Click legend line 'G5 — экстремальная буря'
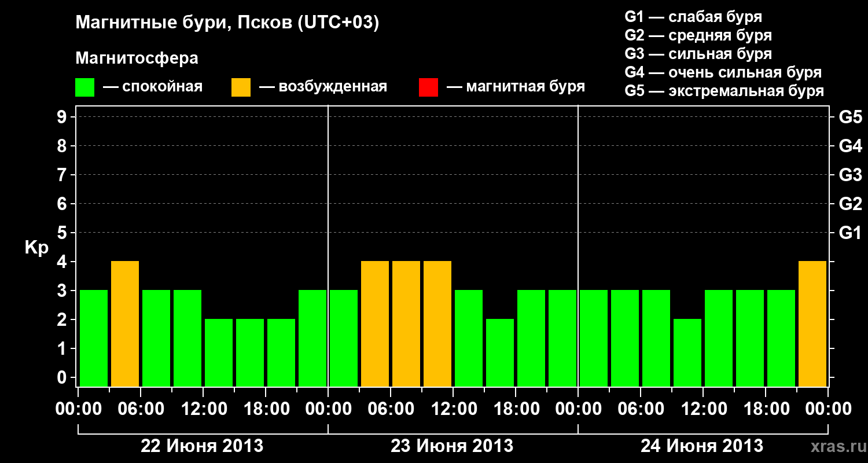The width and height of the screenshot is (868, 463). click(x=724, y=91)
